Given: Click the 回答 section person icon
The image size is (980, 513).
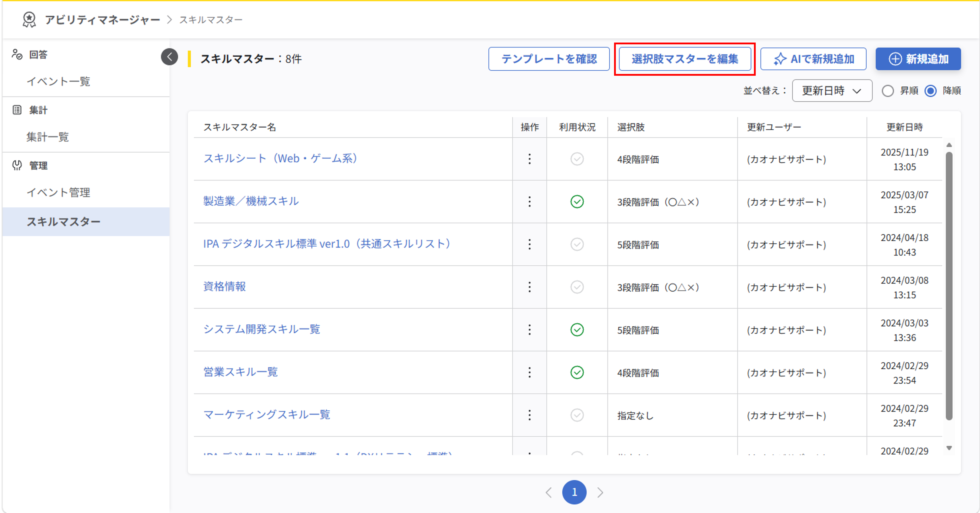Looking at the screenshot, I should tap(17, 54).
